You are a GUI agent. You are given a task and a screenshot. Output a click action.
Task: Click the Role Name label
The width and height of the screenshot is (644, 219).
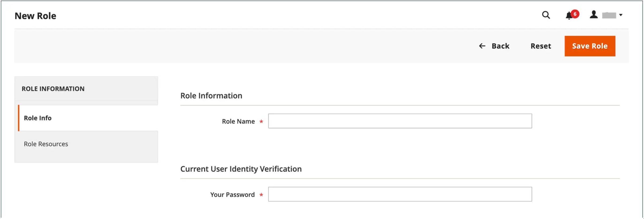pyautogui.click(x=238, y=121)
